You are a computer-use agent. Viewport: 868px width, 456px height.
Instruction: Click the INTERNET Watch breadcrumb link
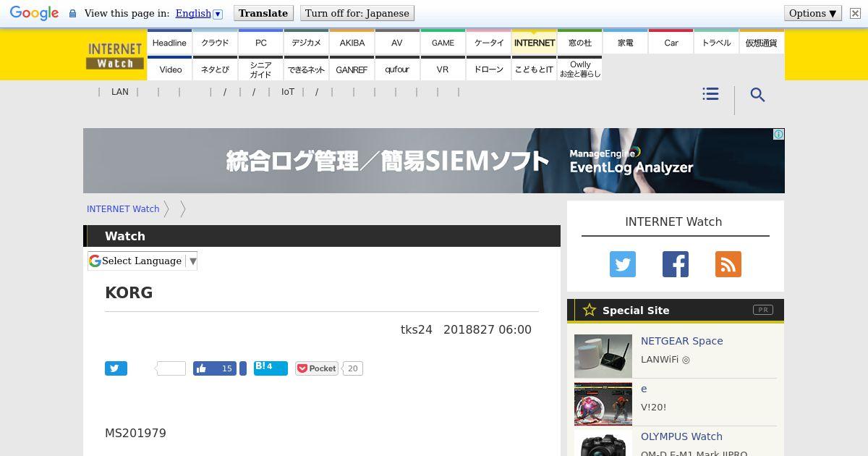point(123,208)
